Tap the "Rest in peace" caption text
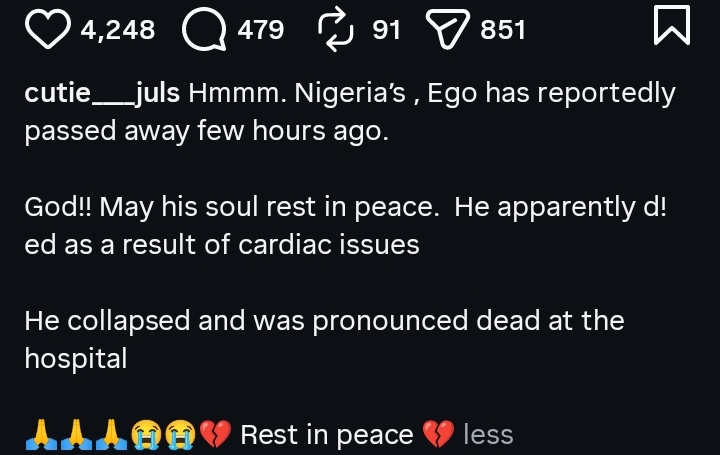 [327, 435]
